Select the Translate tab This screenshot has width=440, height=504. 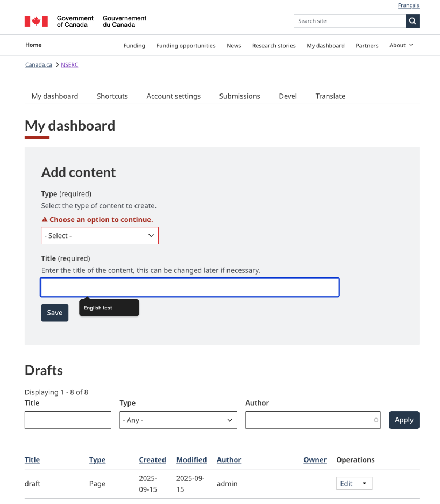330,96
